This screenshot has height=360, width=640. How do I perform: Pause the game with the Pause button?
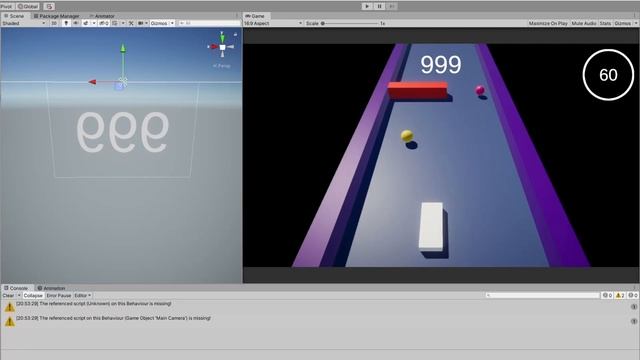click(379, 6)
